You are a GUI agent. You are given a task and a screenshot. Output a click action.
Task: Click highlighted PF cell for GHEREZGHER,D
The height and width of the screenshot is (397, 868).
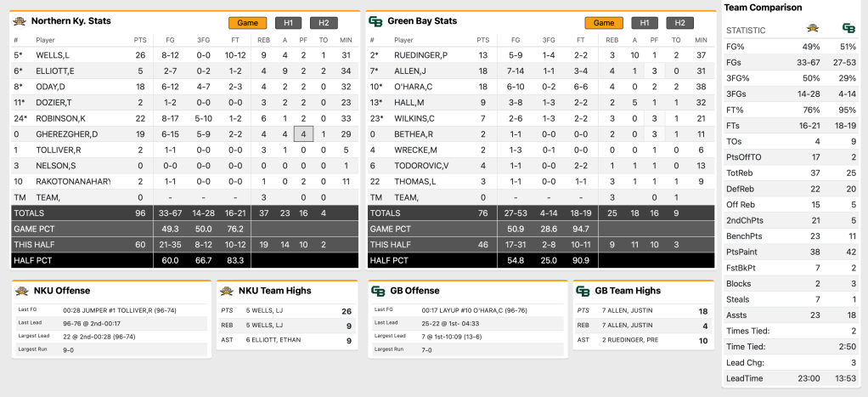(x=304, y=133)
